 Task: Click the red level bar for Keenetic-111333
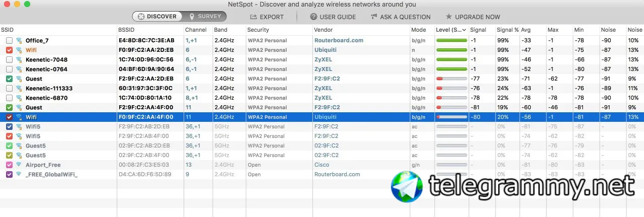(x=451, y=88)
